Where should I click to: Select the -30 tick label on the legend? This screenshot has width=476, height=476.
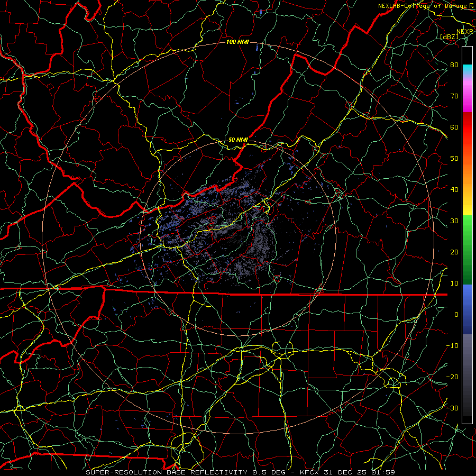(x=452, y=408)
